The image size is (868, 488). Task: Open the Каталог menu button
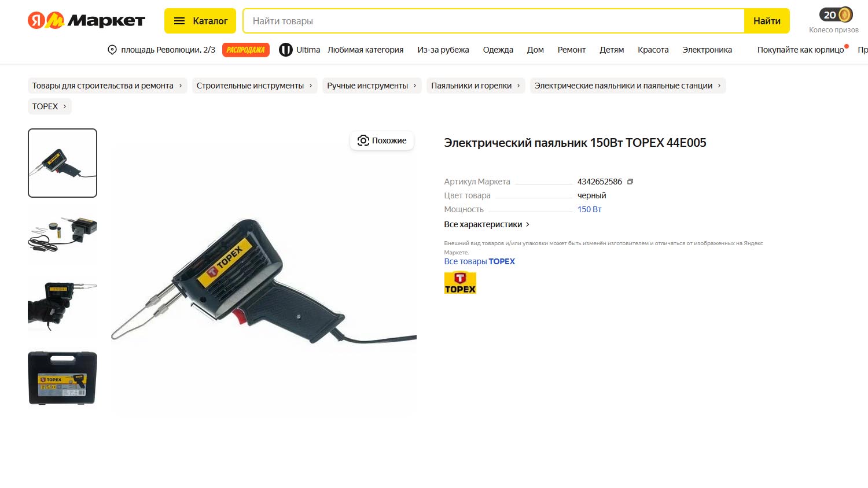(200, 21)
